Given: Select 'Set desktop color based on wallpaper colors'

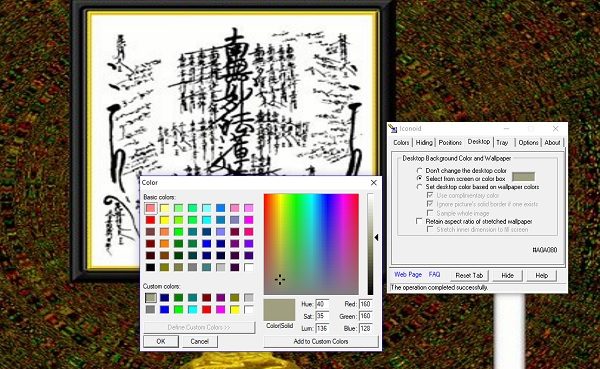Looking at the screenshot, I should [420, 187].
